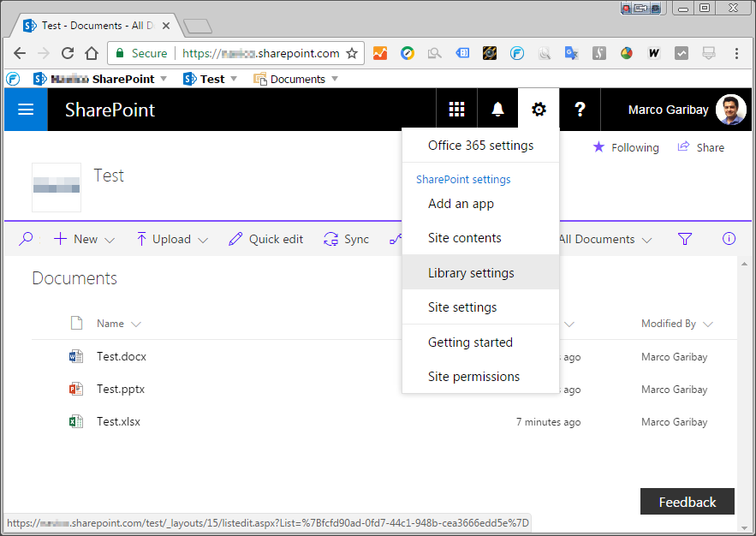756x536 pixels.
Task: Click the blue F bookmark icon
Action: pos(13,79)
